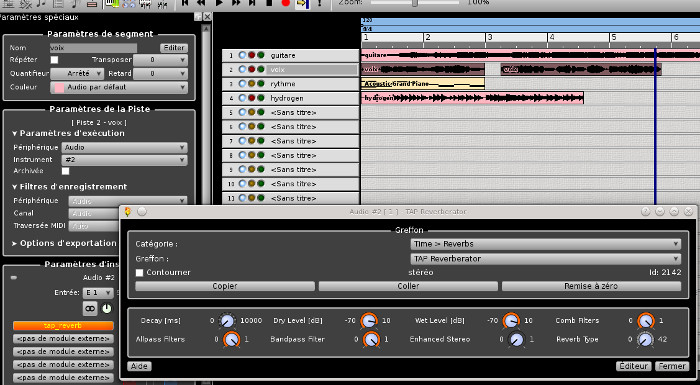
Task: Toggle the blue mute LED on hydrogen track
Action: point(242,98)
